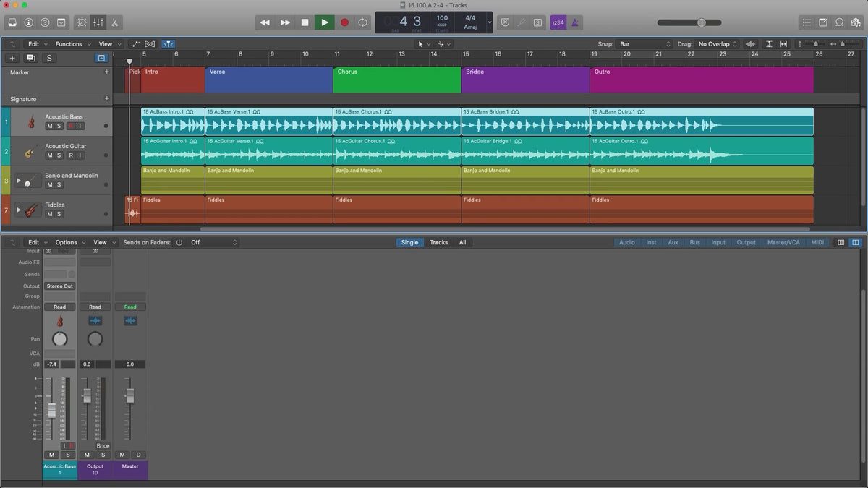Open the Drag mode No Overlap dropdown

(718, 44)
